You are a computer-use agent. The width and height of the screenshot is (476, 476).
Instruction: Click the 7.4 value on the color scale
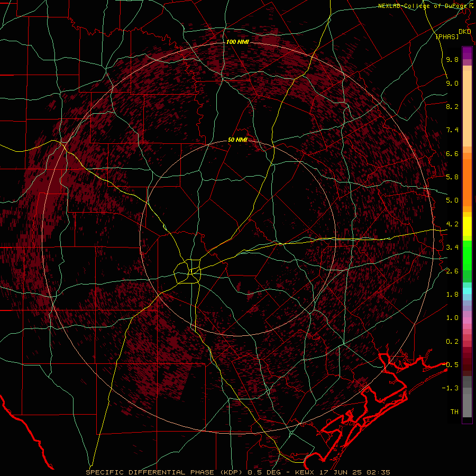click(452, 130)
